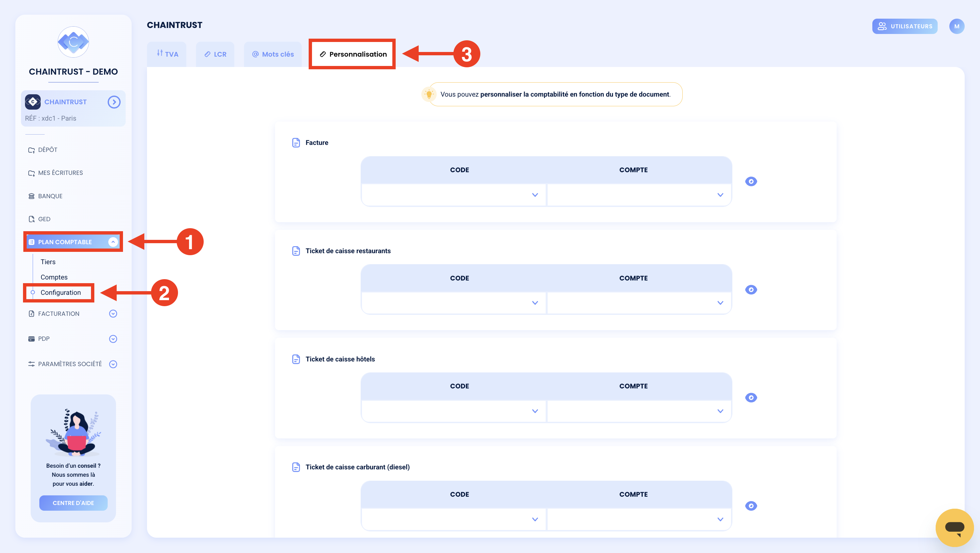Open the DÉPÔT section

pos(48,150)
